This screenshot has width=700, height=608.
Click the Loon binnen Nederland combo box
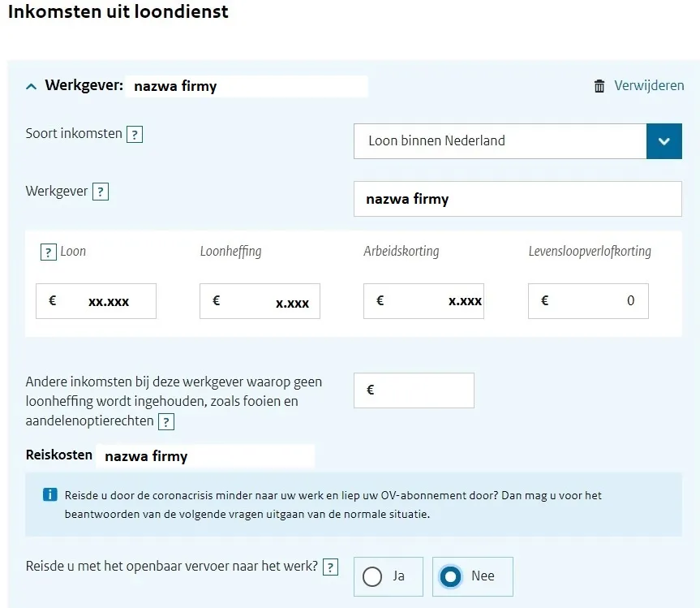click(x=500, y=141)
